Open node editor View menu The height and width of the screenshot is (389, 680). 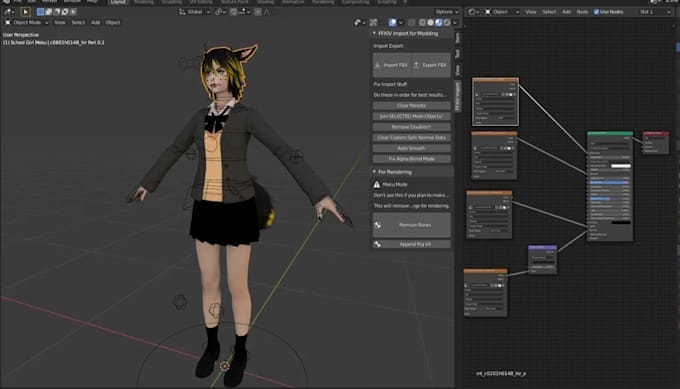[531, 12]
